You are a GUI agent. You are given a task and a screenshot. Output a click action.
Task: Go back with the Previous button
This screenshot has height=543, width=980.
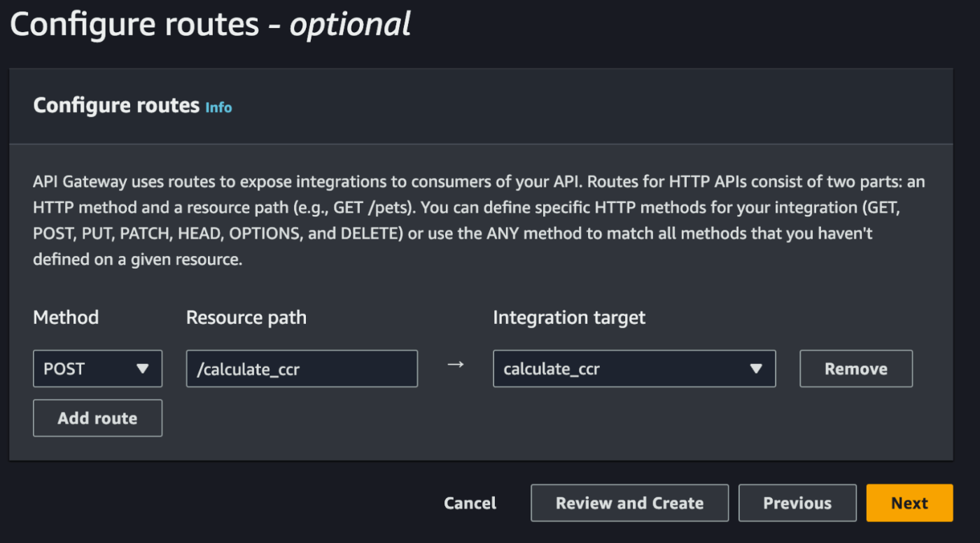coord(797,503)
